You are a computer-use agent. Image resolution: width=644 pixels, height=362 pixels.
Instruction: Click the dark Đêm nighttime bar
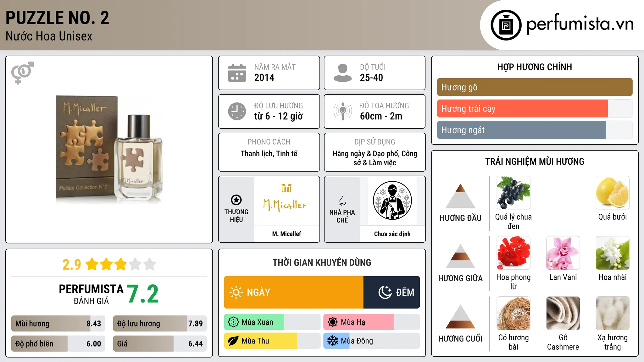pos(391,292)
